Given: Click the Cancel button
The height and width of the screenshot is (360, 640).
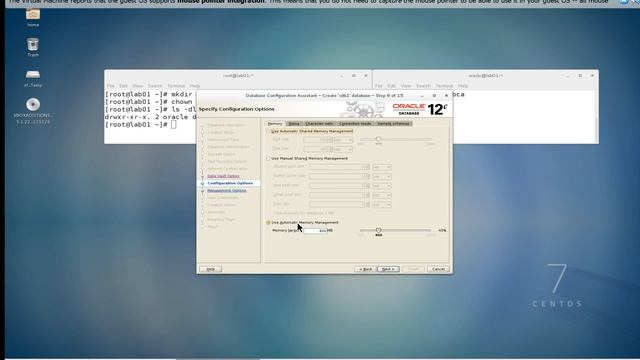Looking at the screenshot, I should [438, 269].
